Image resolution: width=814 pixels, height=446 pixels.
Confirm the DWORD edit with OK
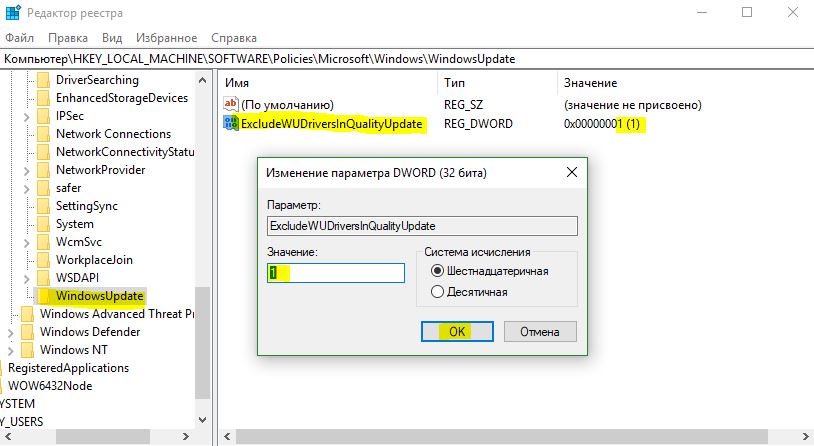coord(457,332)
